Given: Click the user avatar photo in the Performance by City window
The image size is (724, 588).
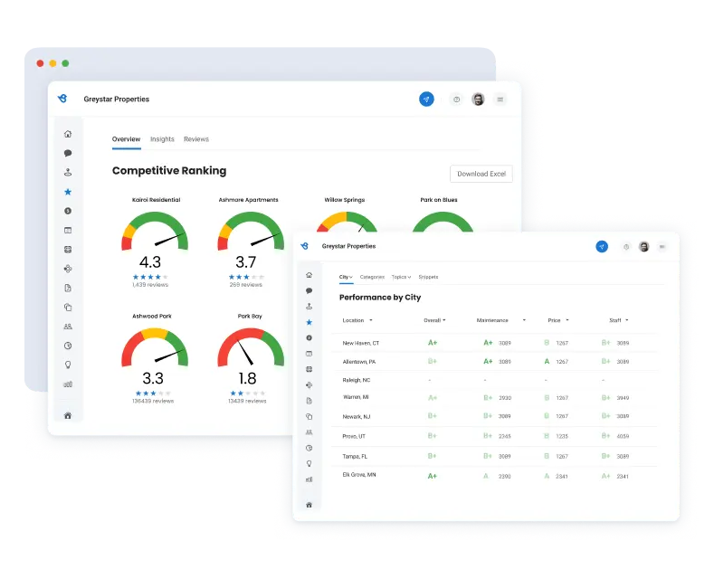Looking at the screenshot, I should tap(643, 246).
